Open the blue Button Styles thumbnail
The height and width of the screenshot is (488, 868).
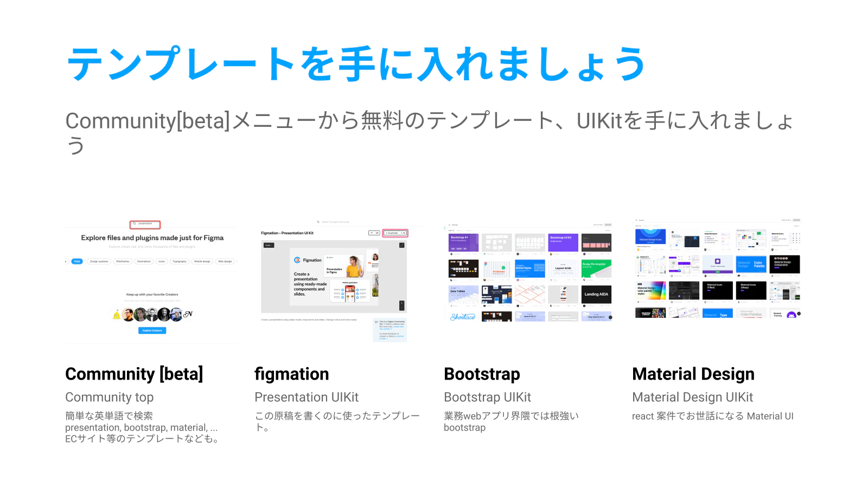pyautogui.click(x=530, y=268)
